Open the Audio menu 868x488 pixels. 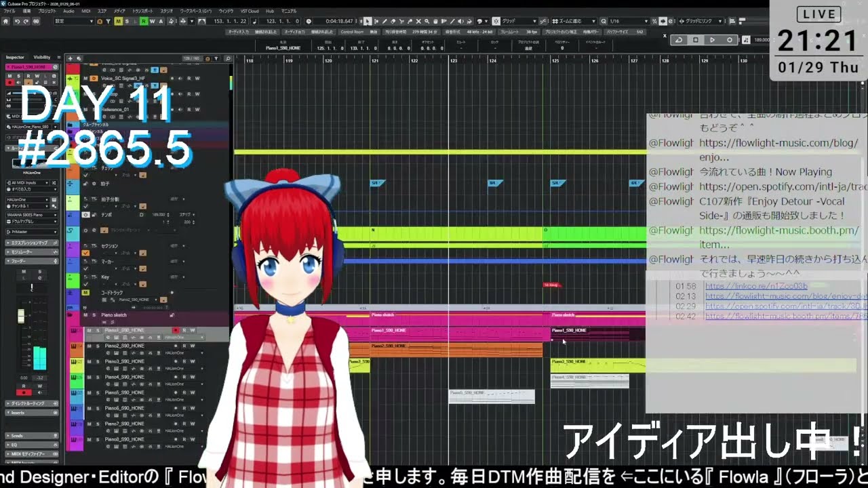click(68, 11)
